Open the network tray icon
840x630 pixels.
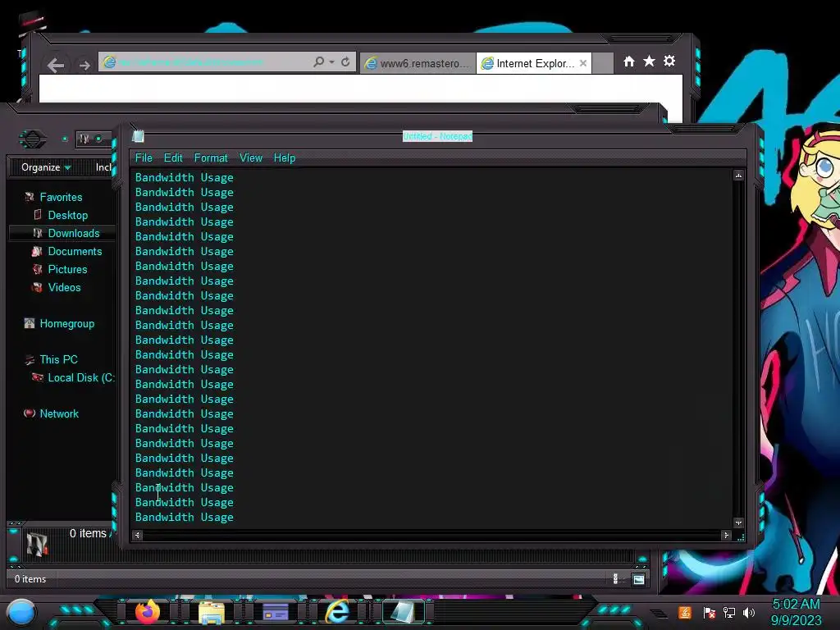pyautogui.click(x=729, y=612)
